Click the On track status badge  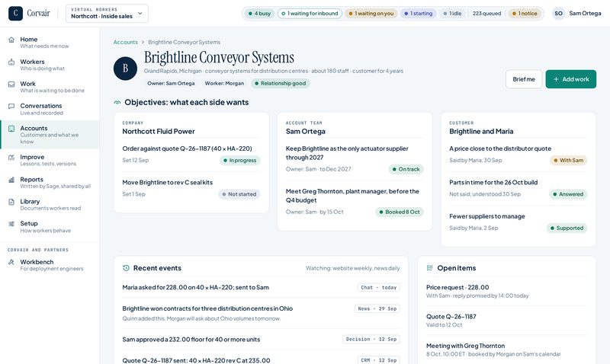[406, 169]
